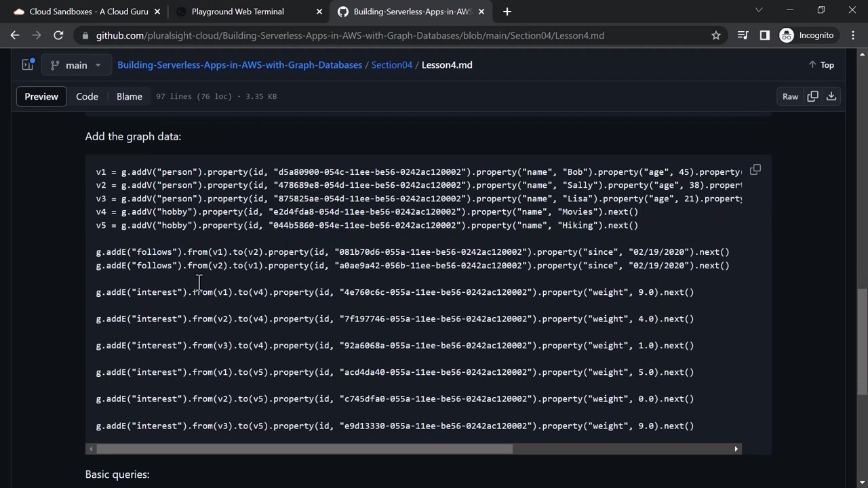
Task: Click the code block horizontal scrollbar
Action: pyautogui.click(x=305, y=449)
